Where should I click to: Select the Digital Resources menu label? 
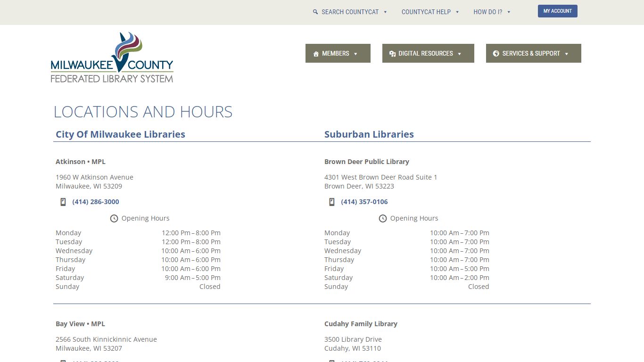(x=426, y=53)
